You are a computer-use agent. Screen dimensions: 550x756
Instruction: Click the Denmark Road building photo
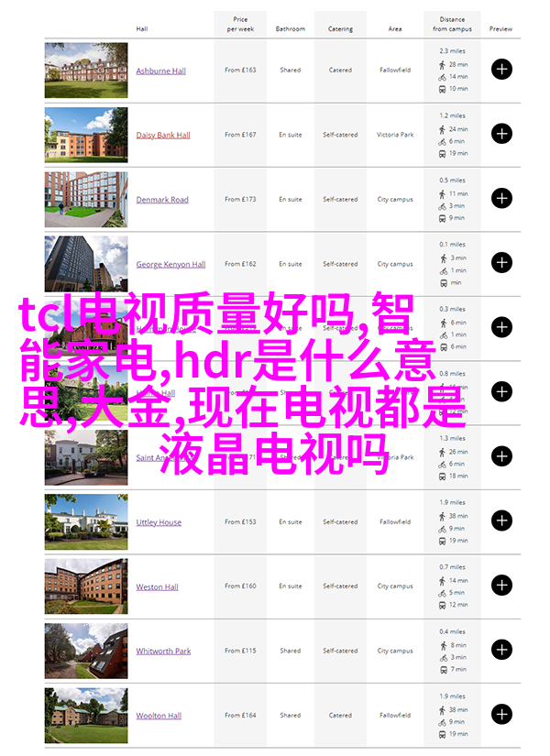coord(86,199)
